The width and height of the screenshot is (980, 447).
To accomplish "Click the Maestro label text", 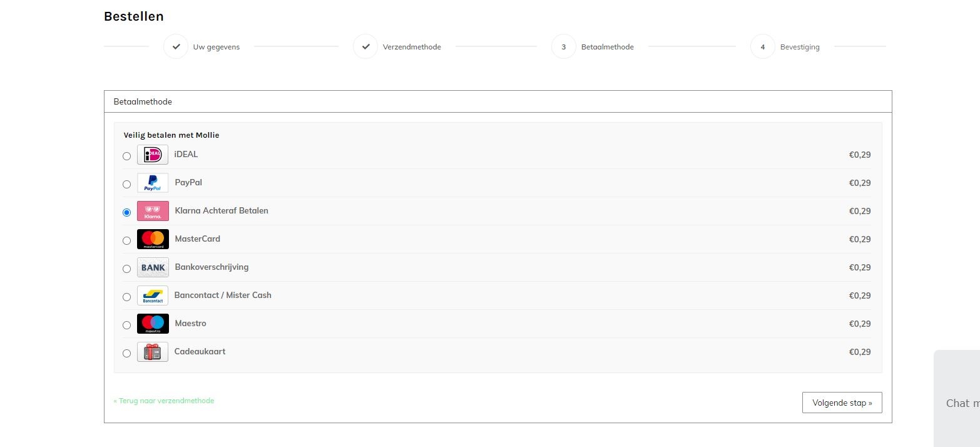I will pos(190,323).
